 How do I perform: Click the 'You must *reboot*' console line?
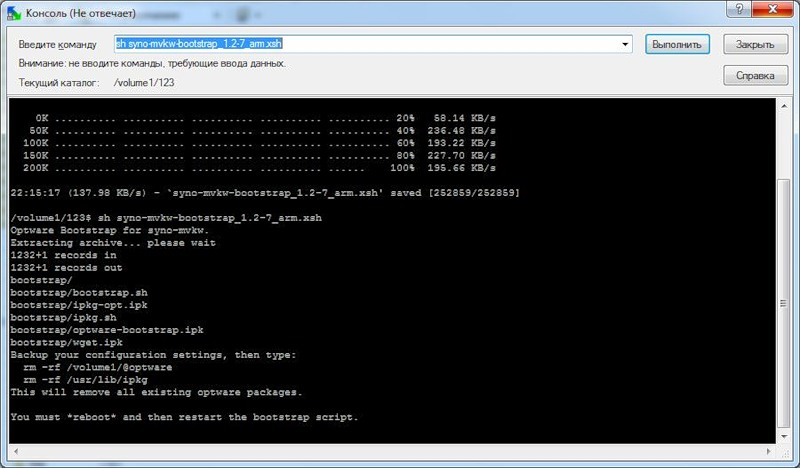coord(183,416)
